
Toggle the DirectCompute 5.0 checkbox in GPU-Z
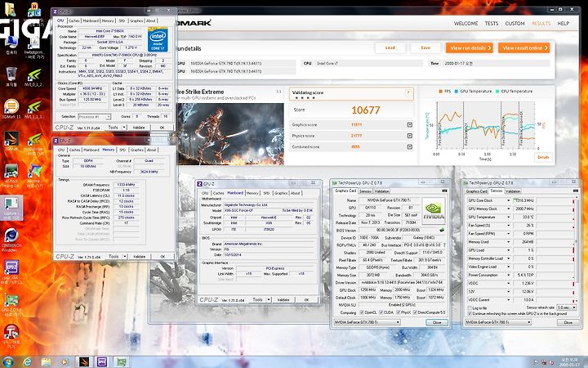point(415,312)
